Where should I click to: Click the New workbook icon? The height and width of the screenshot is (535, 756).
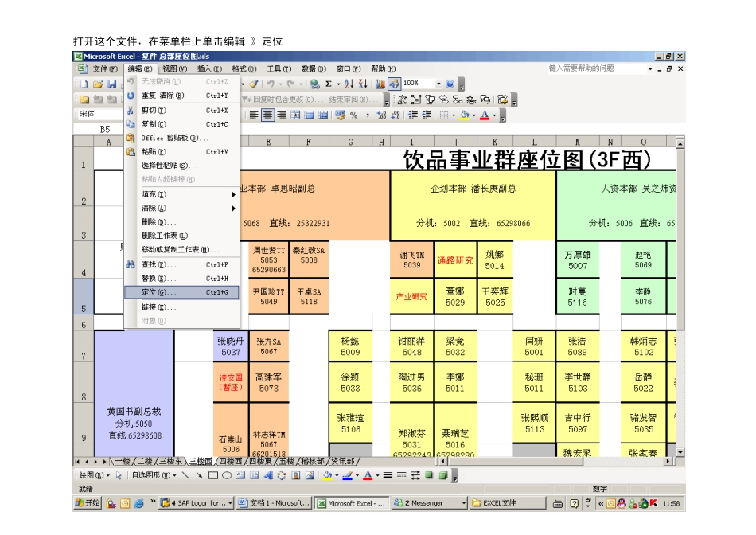(x=84, y=84)
